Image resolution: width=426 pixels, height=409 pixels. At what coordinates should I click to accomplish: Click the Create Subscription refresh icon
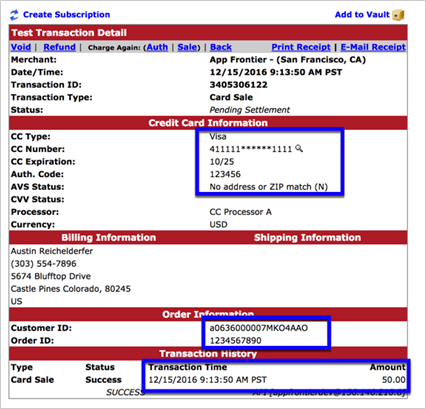pyautogui.click(x=14, y=15)
